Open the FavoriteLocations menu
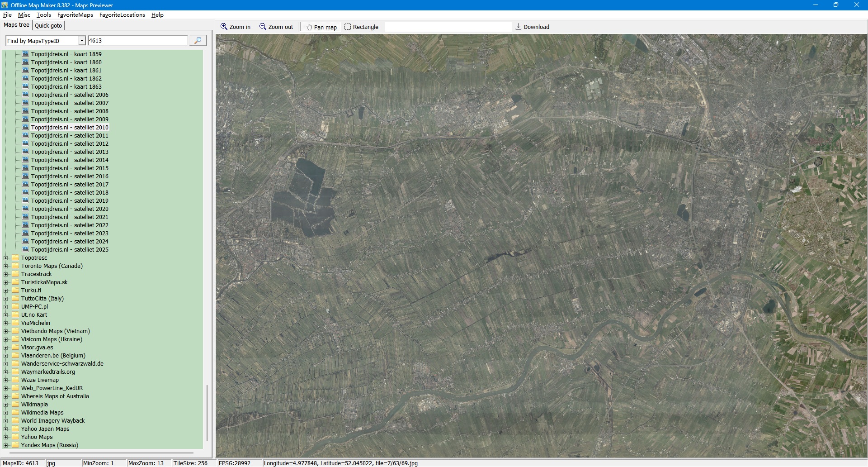Image resolution: width=868 pixels, height=467 pixels. point(122,15)
